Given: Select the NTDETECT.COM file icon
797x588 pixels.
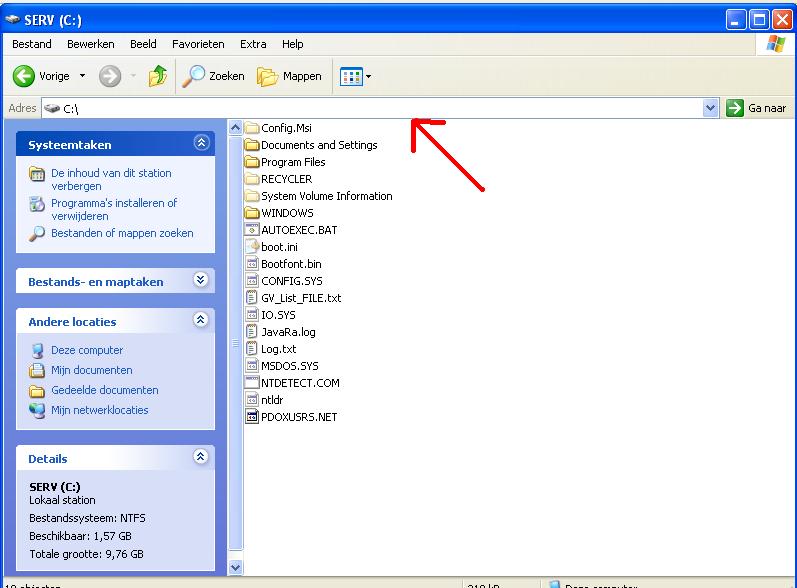Looking at the screenshot, I should click(x=252, y=383).
